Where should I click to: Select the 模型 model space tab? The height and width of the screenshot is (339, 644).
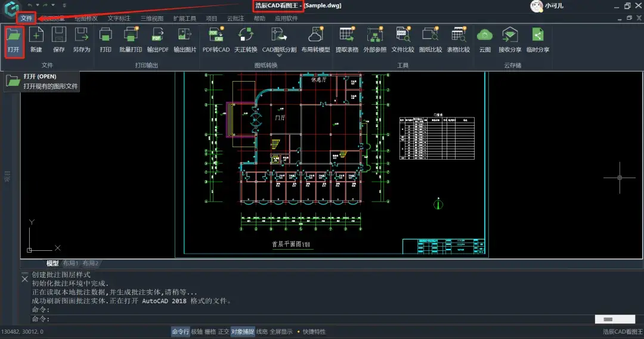[x=52, y=263]
